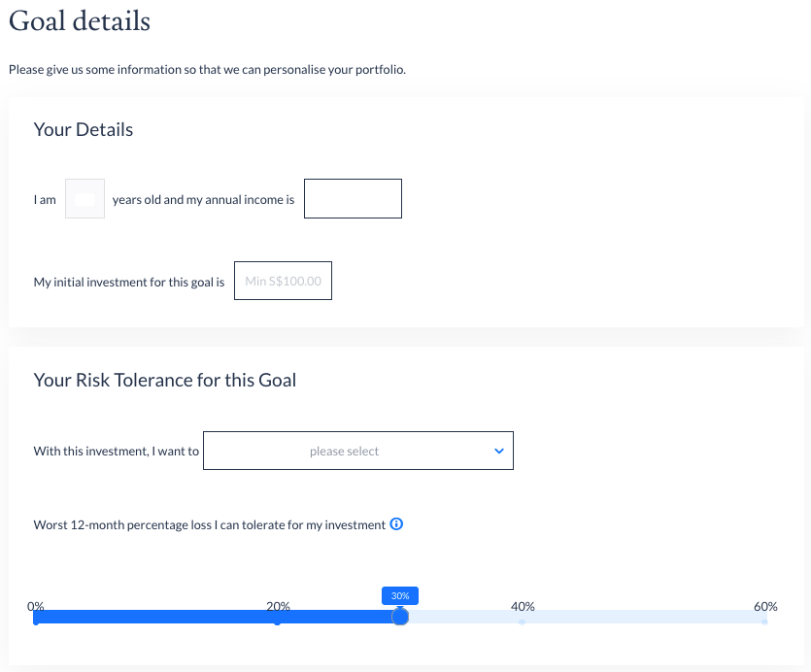The height and width of the screenshot is (672, 811).
Task: Click the slider handle at 30%
Action: click(x=400, y=616)
